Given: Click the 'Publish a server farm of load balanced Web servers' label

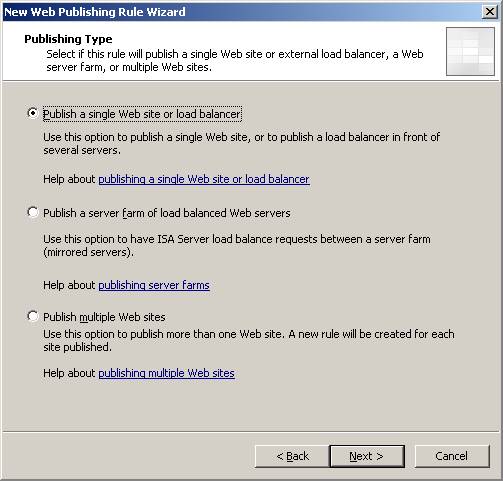Looking at the screenshot, I should coord(167,213).
